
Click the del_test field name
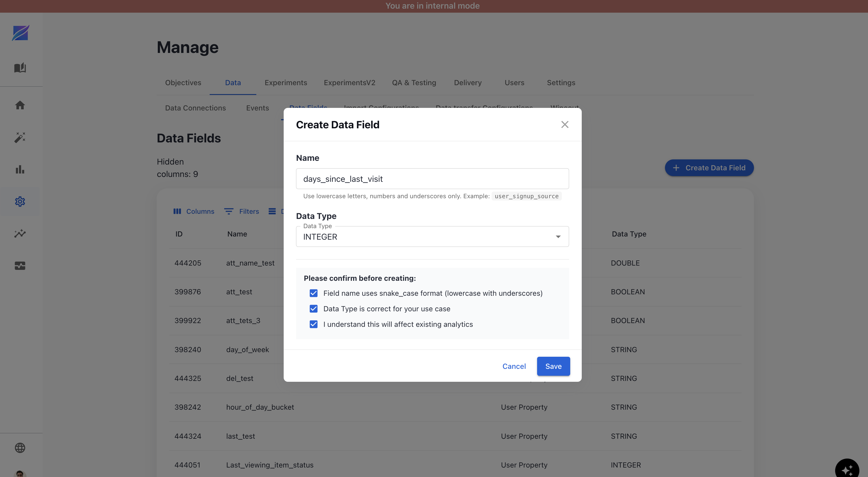click(x=240, y=378)
